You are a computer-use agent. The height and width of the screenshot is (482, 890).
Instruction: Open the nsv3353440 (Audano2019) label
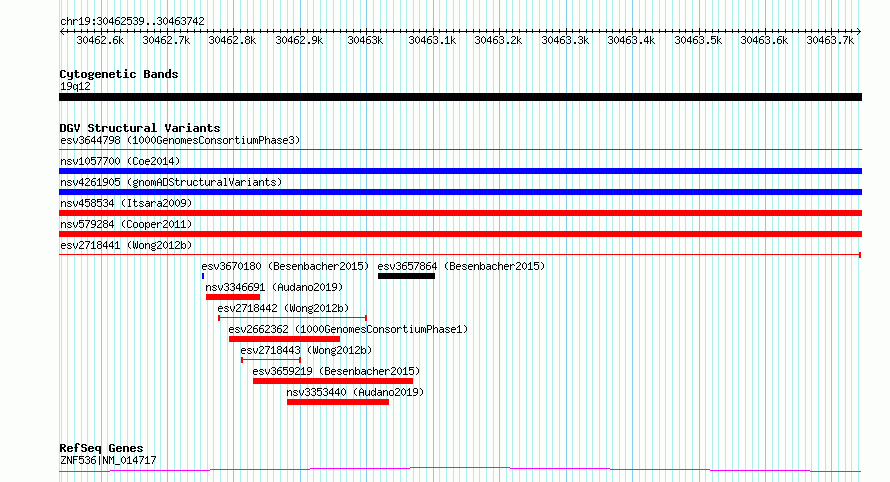click(355, 392)
